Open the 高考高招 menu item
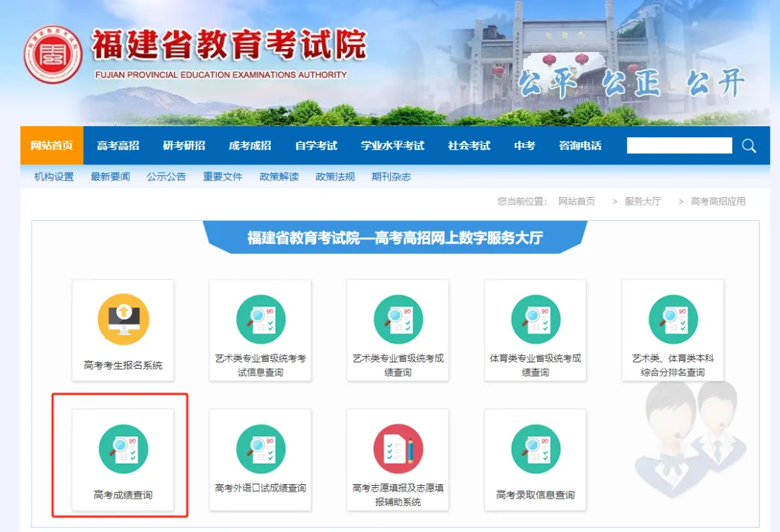The image size is (780, 532). [118, 146]
